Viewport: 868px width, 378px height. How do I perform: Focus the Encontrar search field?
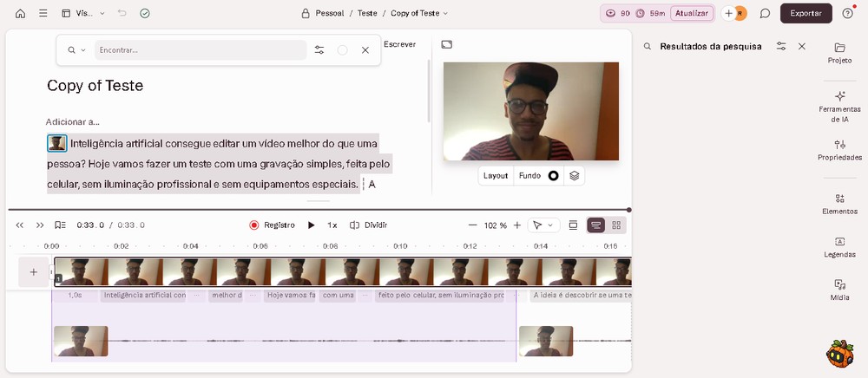(201, 49)
